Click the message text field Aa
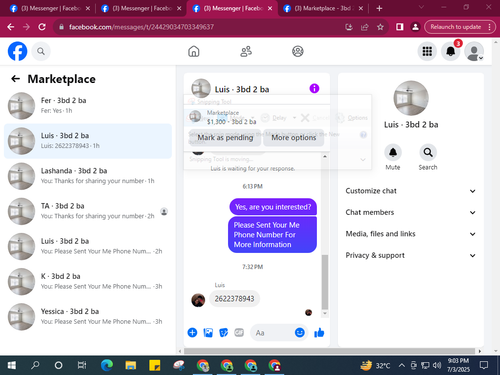Viewport: 500px width, 375px height. tap(272, 333)
